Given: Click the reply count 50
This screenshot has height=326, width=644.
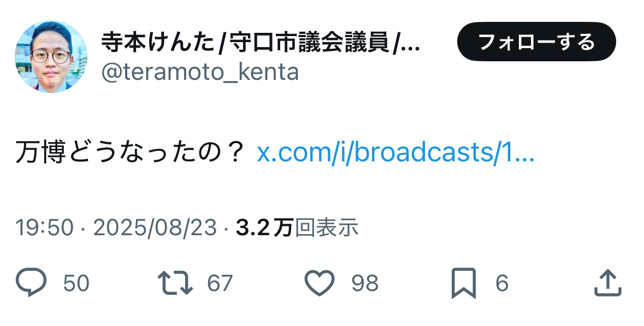Looking at the screenshot, I should point(76,283).
